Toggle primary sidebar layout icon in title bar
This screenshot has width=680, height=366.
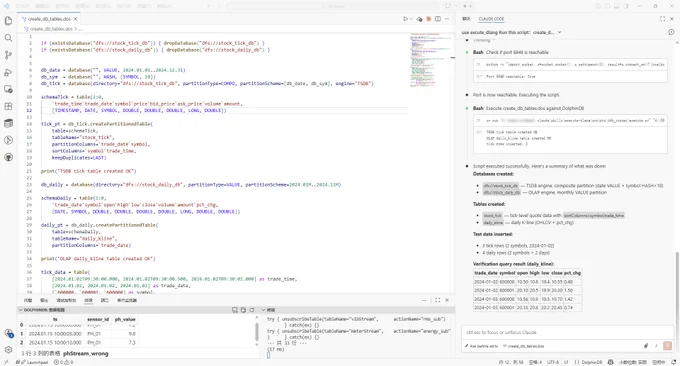click(x=607, y=6)
